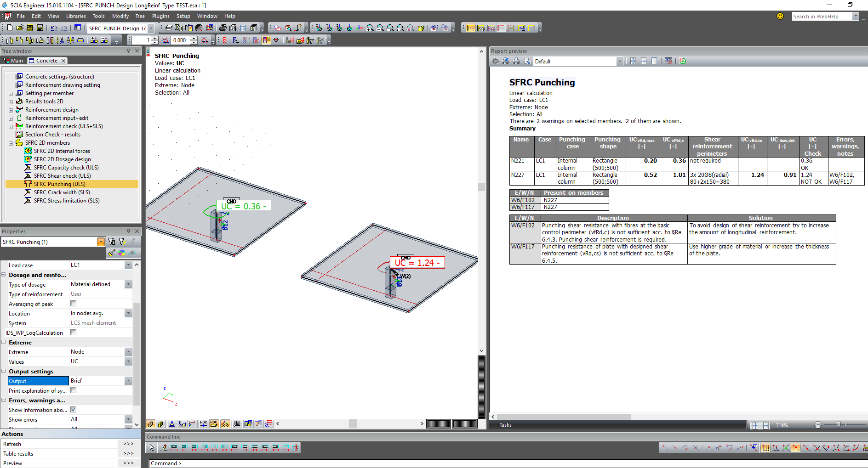The image size is (868, 468).
Task: Save the project with the floppy disk icon
Action: (40, 28)
